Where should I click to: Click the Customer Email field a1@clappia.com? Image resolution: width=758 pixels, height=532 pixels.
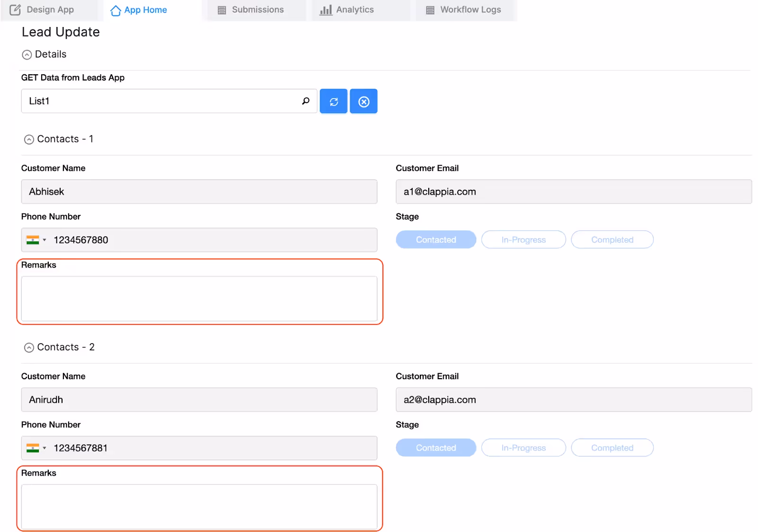click(x=574, y=192)
